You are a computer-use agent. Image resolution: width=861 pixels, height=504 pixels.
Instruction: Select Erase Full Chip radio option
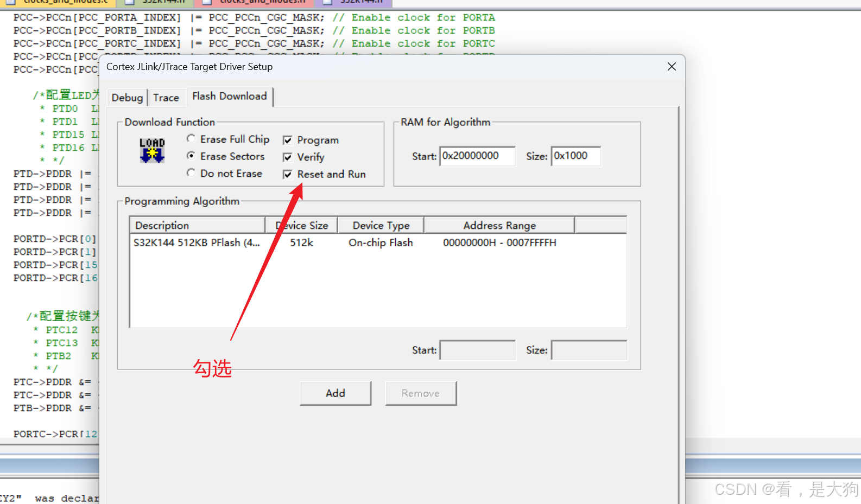click(228, 139)
